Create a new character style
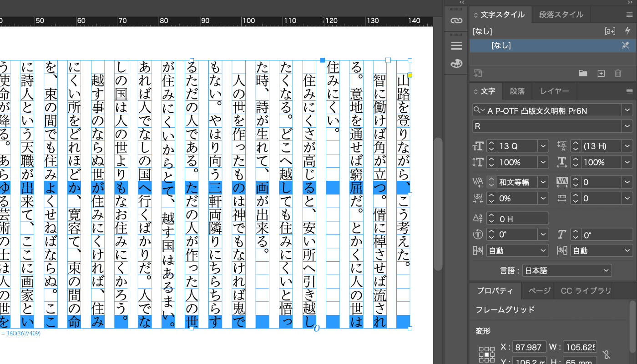This screenshot has height=364, width=637. coord(601,73)
